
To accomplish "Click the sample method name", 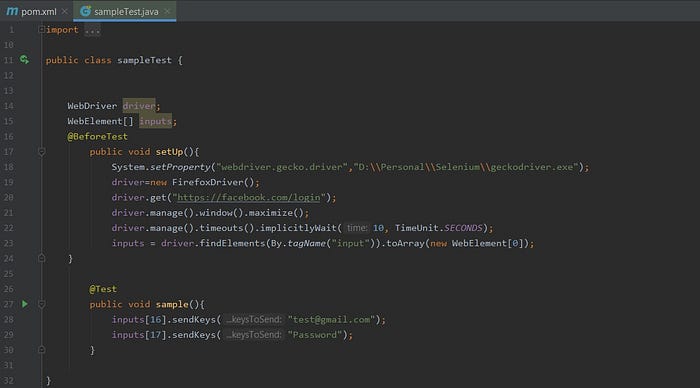I will tap(172, 304).
